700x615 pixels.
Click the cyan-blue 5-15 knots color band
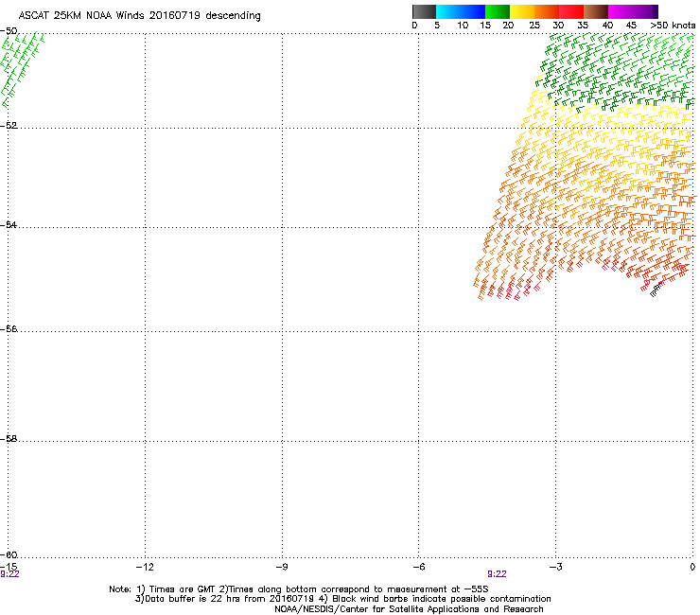click(461, 11)
